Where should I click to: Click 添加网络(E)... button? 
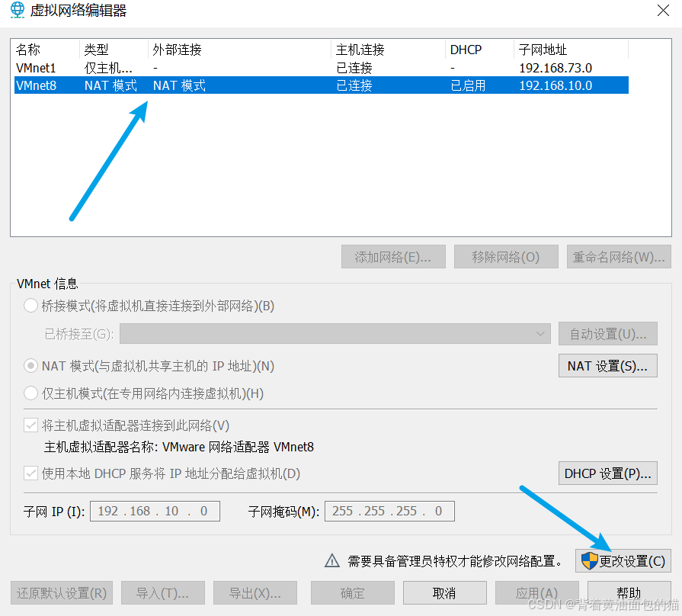[x=393, y=257]
